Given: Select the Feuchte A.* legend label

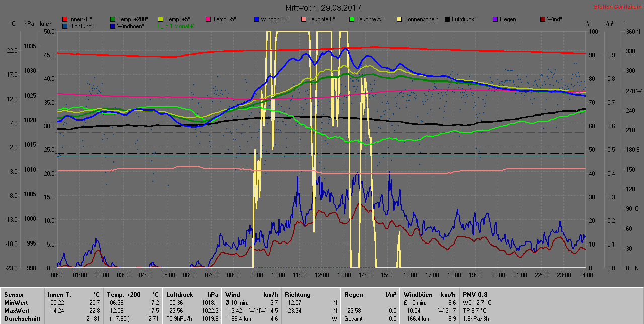Looking at the screenshot, I should pyautogui.click(x=370, y=19).
